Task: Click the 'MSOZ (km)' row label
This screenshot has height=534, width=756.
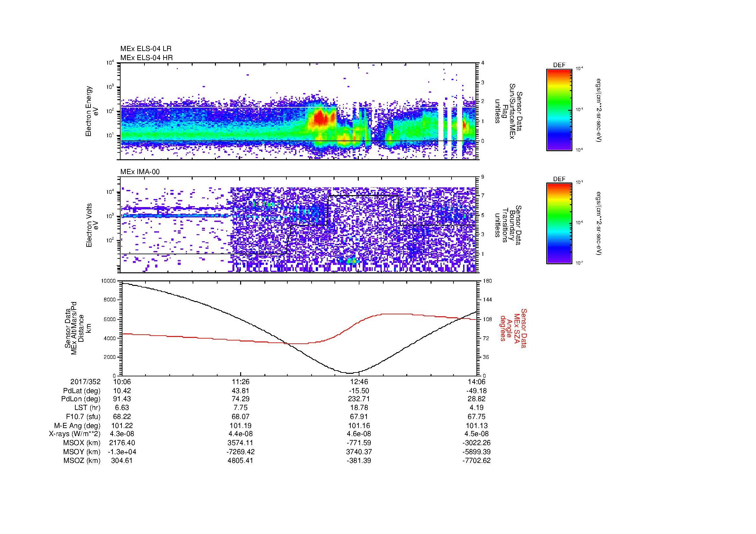Action: [x=82, y=461]
